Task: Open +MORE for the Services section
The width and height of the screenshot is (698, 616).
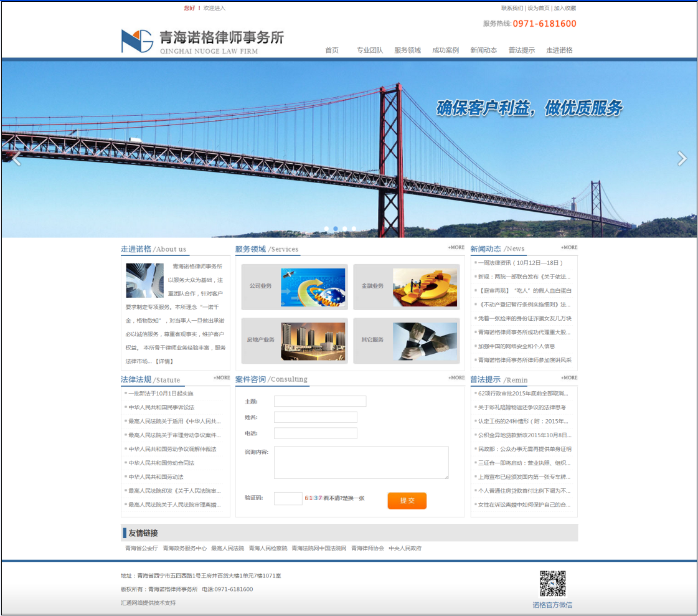Action: point(456,247)
